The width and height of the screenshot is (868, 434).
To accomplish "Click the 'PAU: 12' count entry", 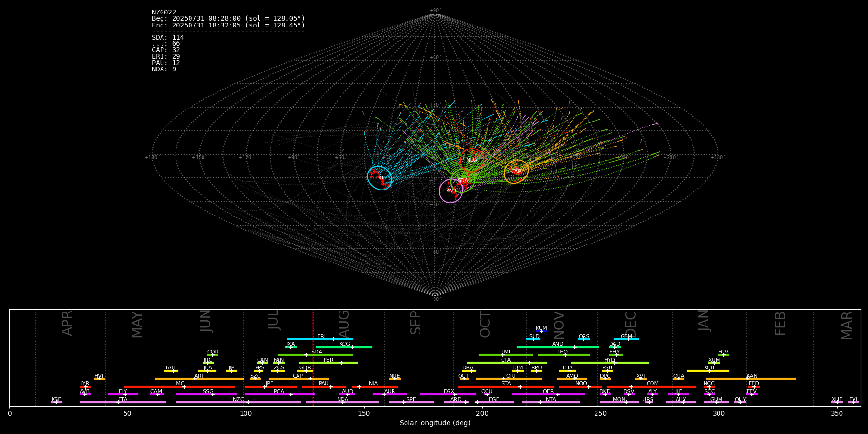I will click(166, 63).
